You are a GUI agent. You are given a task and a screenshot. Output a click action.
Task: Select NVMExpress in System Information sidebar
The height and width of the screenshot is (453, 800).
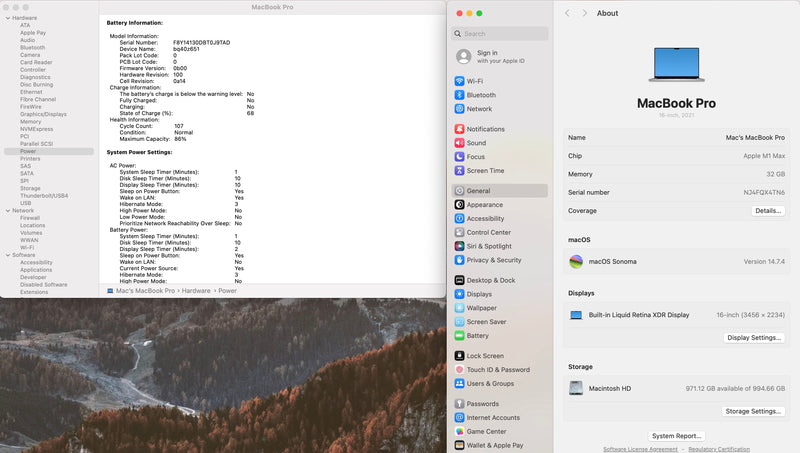point(36,129)
